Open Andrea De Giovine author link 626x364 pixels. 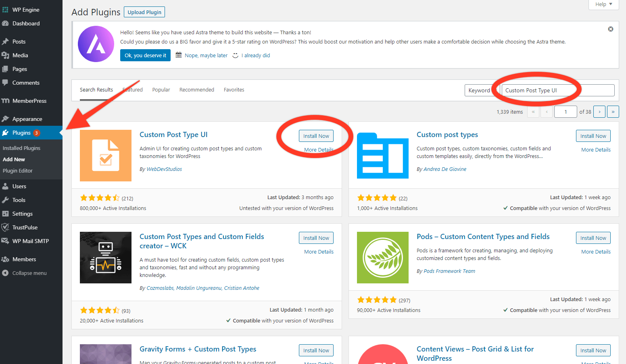point(445,169)
